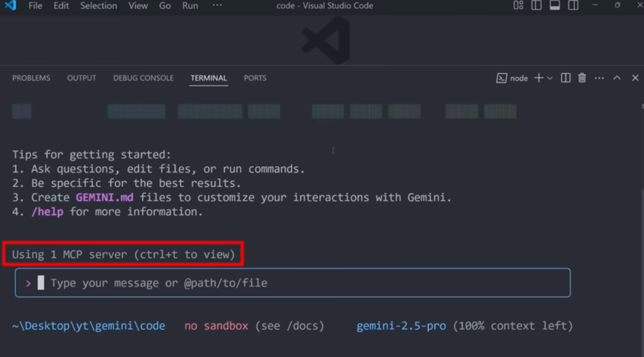Image resolution: width=644 pixels, height=357 pixels.
Task: Click the GEMINI.md text in tips
Action: point(105,197)
